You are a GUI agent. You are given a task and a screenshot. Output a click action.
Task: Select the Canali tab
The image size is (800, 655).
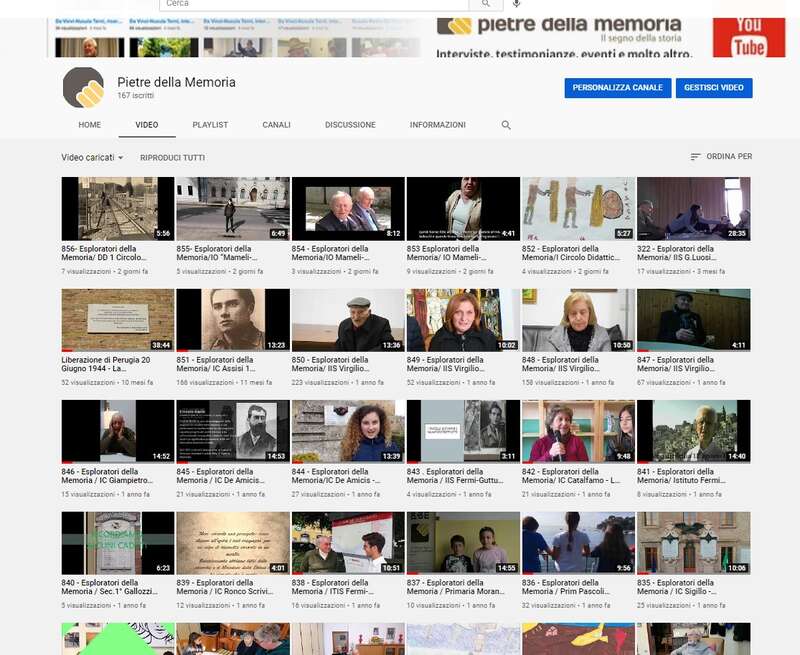[276, 125]
